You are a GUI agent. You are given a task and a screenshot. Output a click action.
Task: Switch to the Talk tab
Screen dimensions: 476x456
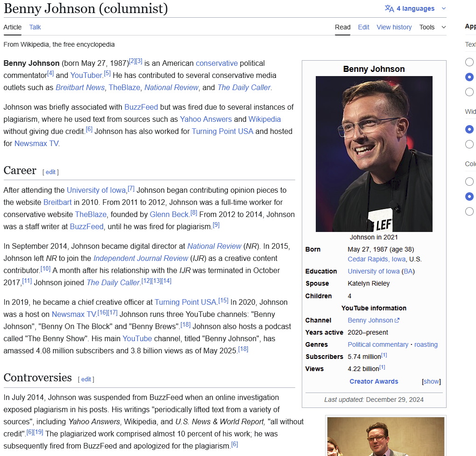click(x=35, y=27)
